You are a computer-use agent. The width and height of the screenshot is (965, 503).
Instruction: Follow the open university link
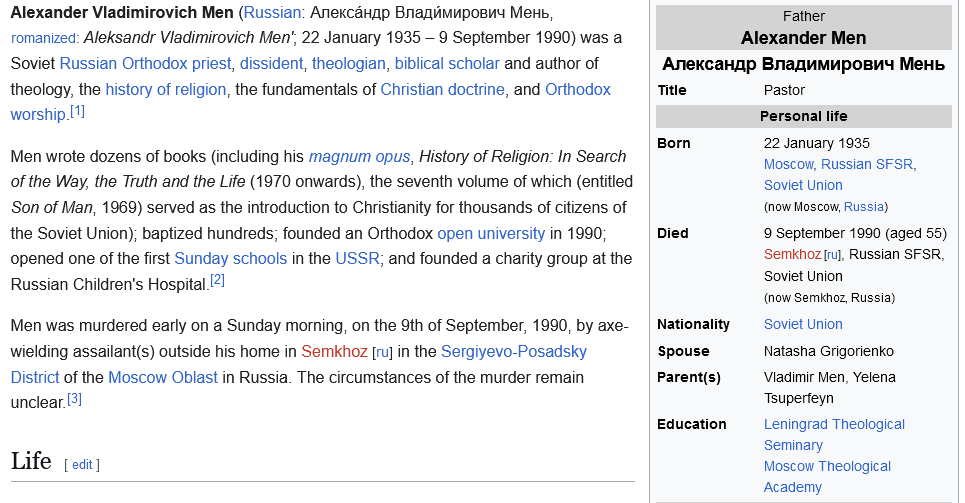(491, 233)
